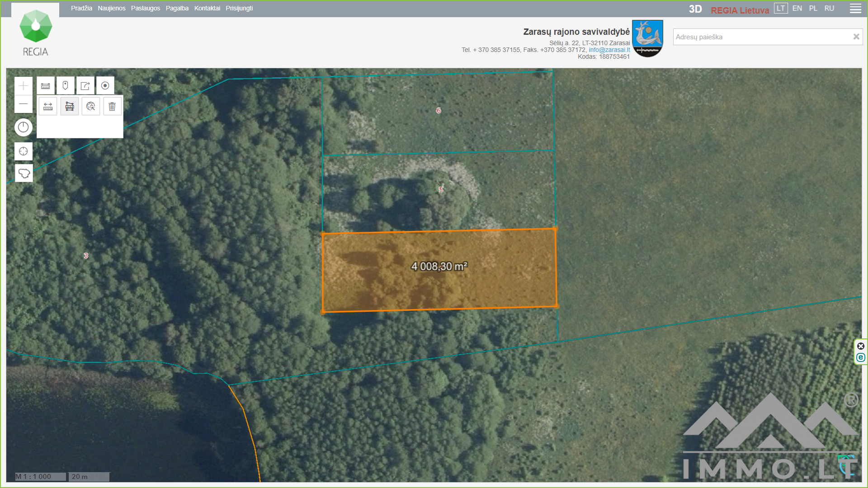Click the info@zarasai.lt email link
868x488 pixels.
(609, 50)
